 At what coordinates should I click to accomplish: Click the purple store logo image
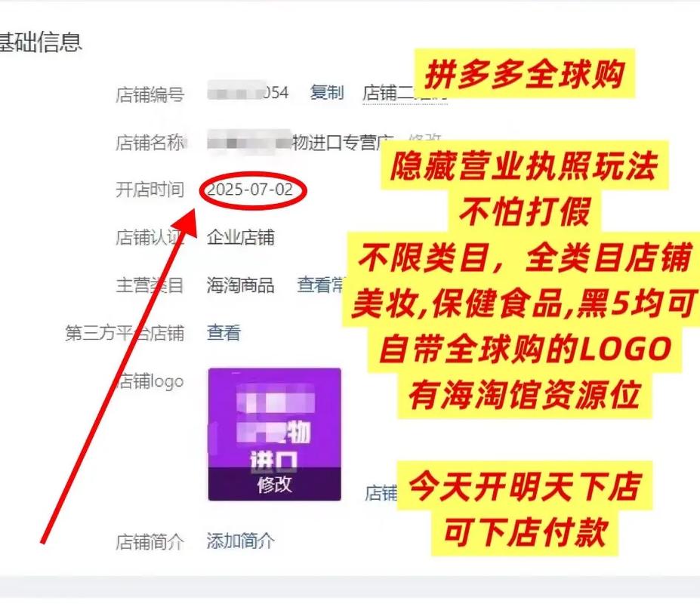275,418
